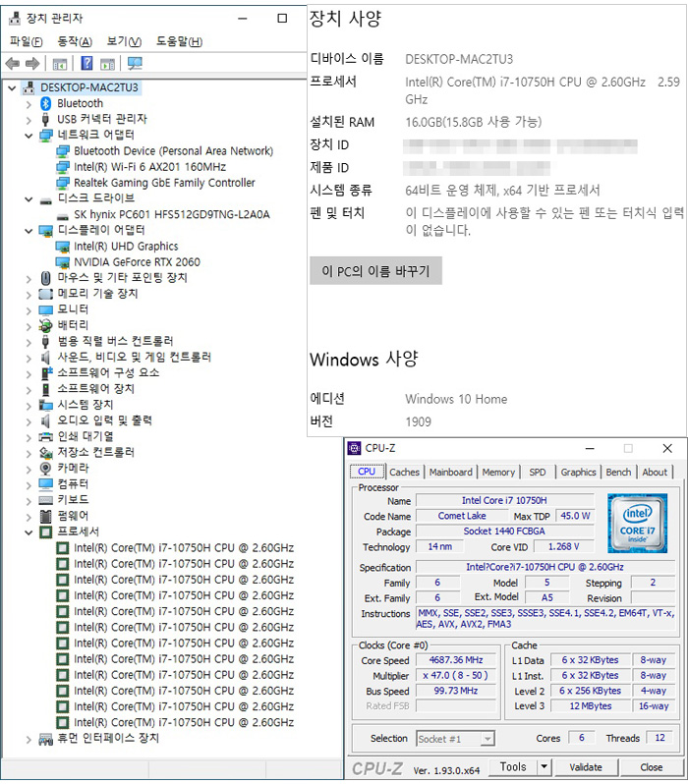Image resolution: width=688 pixels, height=784 pixels.
Task: Click the 모니터 category icon
Action: 45,310
